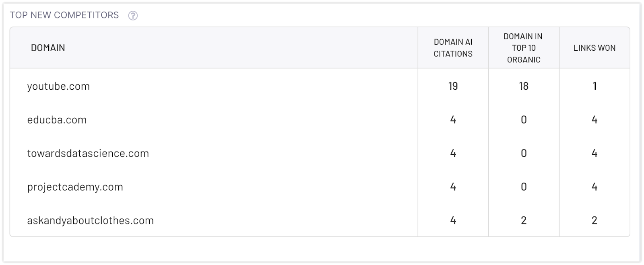Sort by the Domain column header

click(48, 48)
